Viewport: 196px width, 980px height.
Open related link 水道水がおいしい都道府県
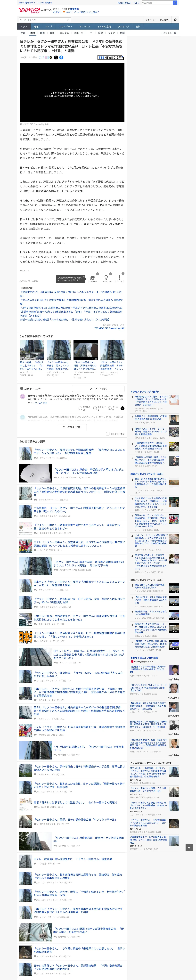point(71,294)
